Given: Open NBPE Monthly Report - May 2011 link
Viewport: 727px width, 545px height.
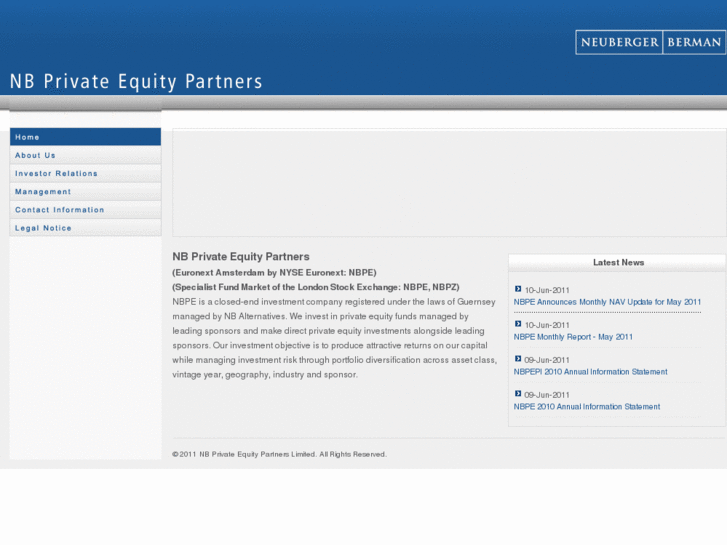Looking at the screenshot, I should point(573,337).
